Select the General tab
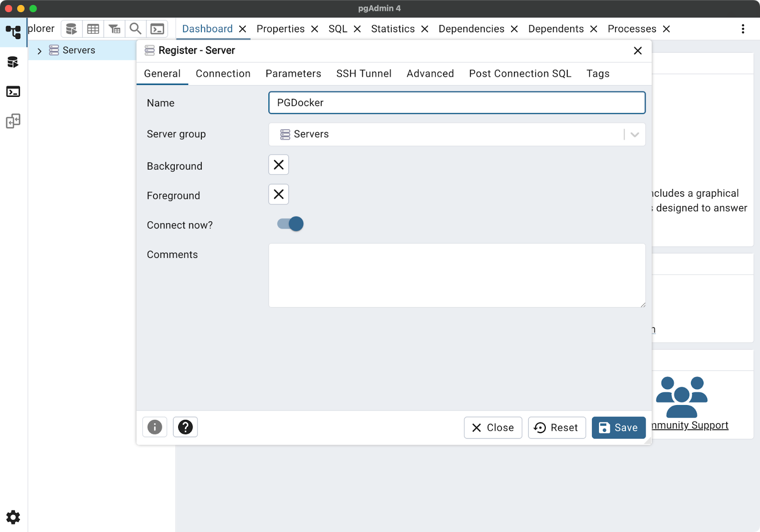This screenshot has width=760, height=532. (x=162, y=74)
